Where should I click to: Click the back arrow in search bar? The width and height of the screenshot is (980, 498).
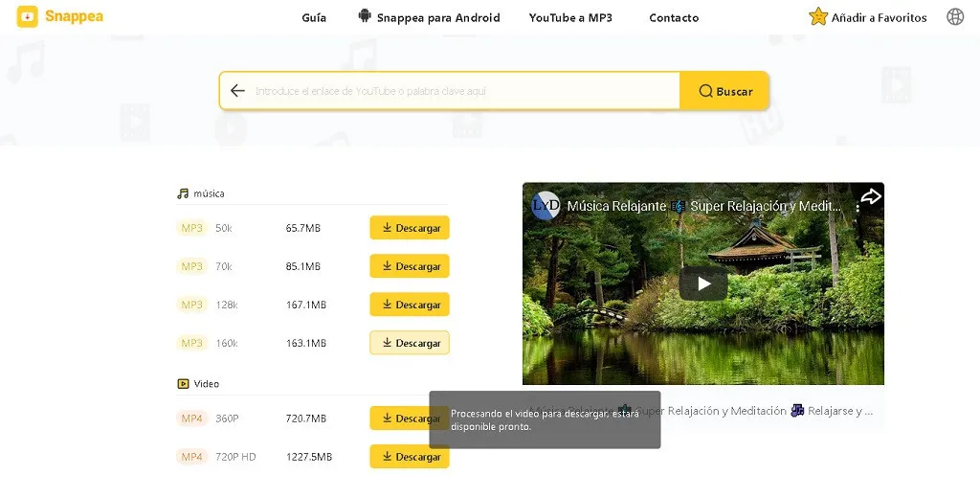(x=237, y=91)
